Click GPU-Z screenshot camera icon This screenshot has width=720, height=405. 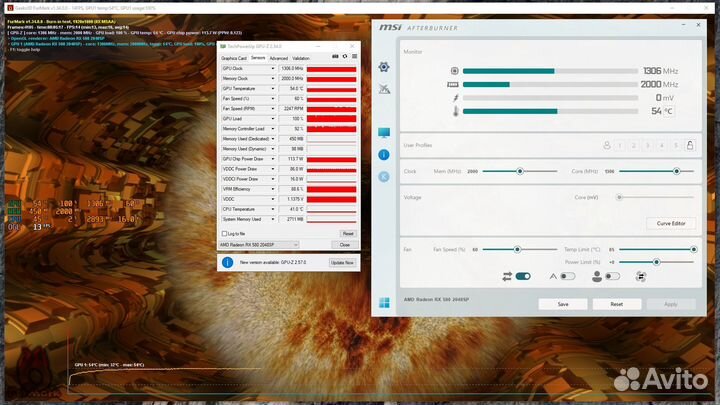[x=335, y=56]
